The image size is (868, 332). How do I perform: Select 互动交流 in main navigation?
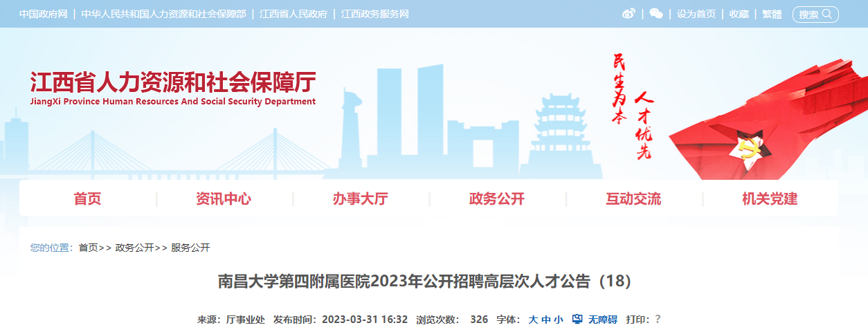633,199
